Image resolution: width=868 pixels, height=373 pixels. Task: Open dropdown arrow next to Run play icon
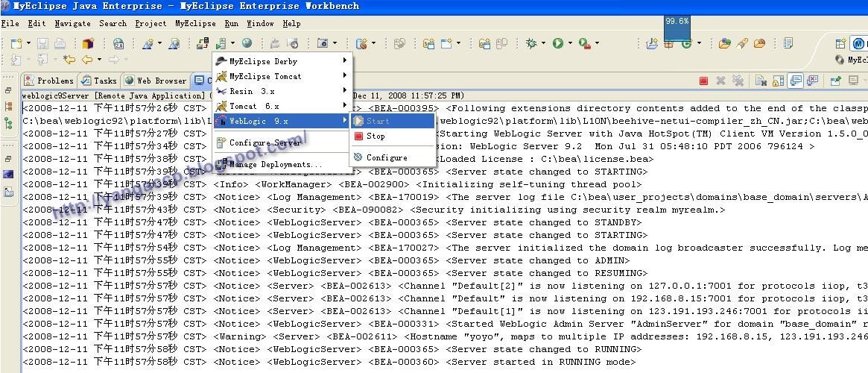(569, 43)
